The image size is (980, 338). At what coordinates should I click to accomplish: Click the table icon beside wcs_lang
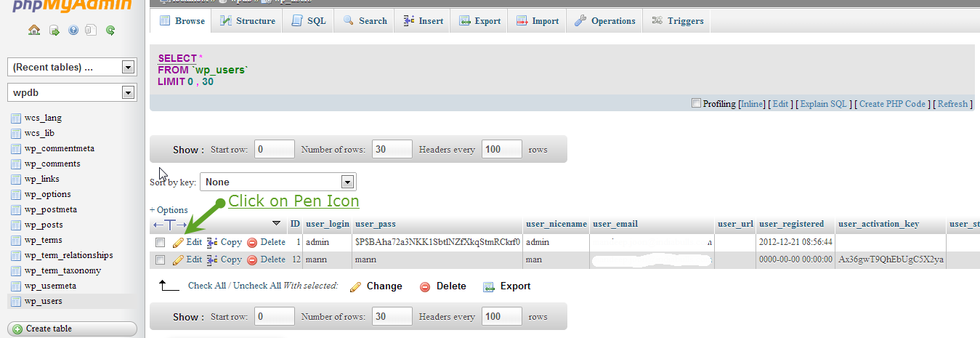(15, 118)
